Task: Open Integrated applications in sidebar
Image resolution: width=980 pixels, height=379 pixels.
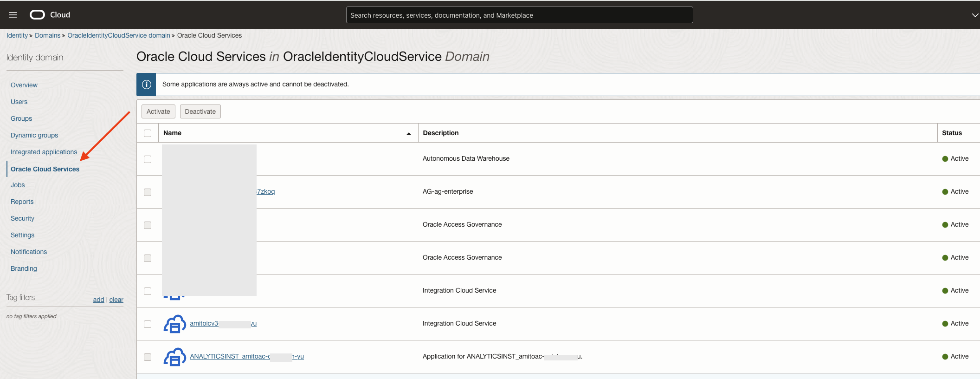Action: coord(44,152)
